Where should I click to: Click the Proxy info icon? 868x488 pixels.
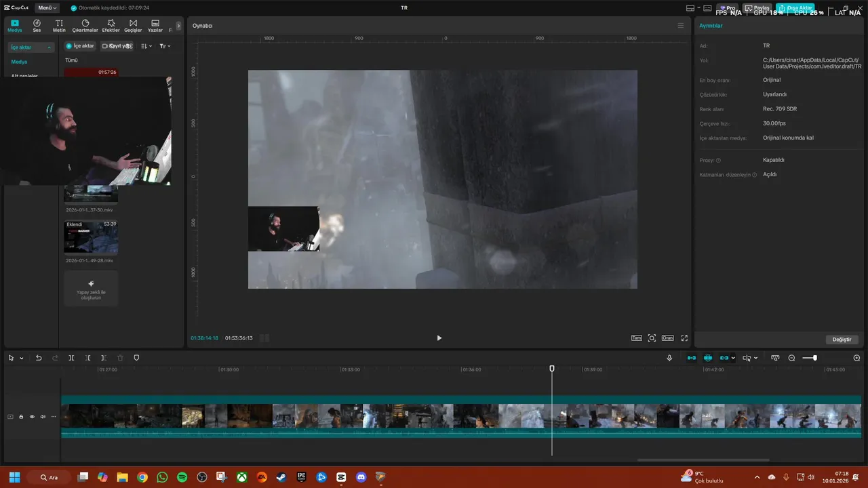click(x=718, y=161)
